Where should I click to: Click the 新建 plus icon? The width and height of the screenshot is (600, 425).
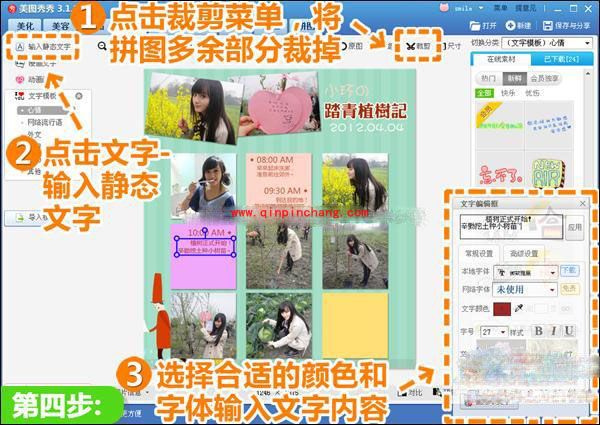510,26
